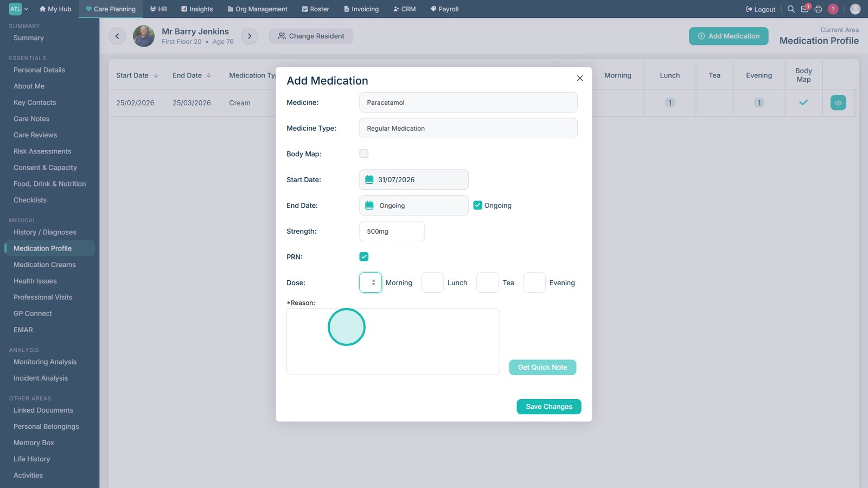This screenshot has height=488, width=868.
Task: Open Medicine Type field Regular Medication
Action: click(x=468, y=129)
